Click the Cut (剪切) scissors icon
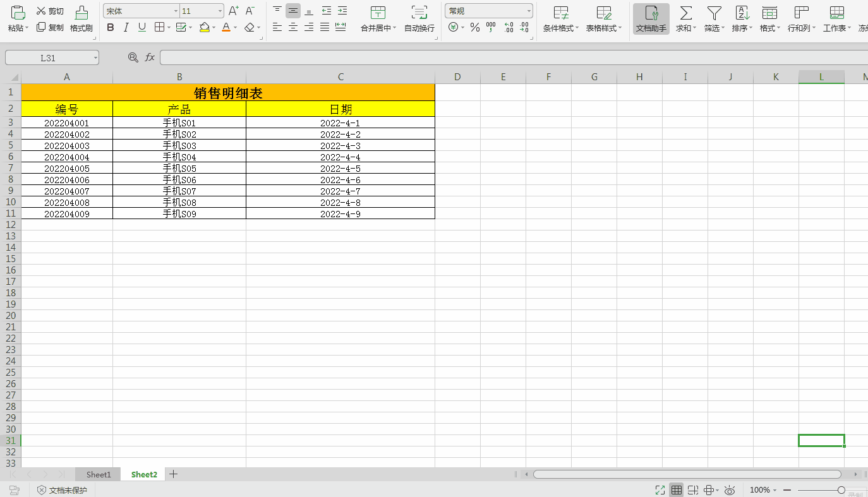Screen dimensions: 868x497 coord(41,11)
